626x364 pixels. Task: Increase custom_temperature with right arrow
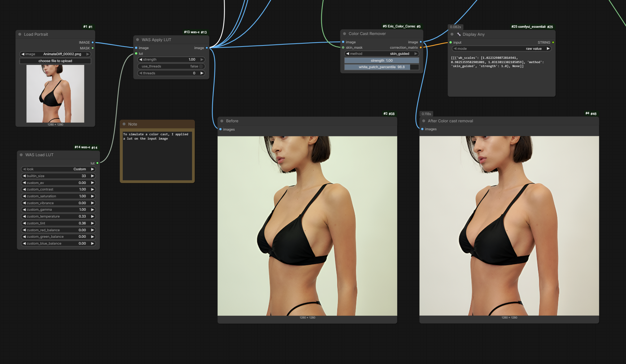click(x=92, y=216)
